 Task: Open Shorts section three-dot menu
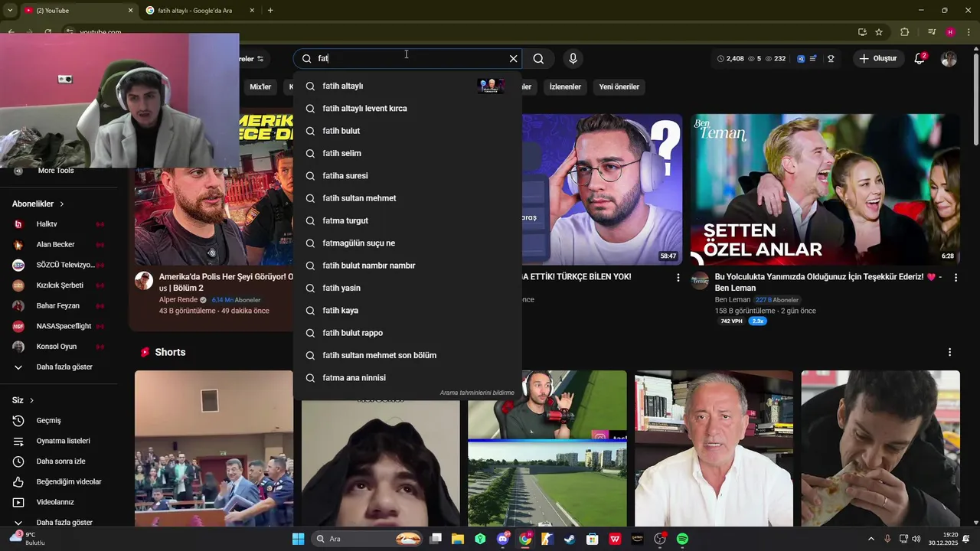[949, 352]
